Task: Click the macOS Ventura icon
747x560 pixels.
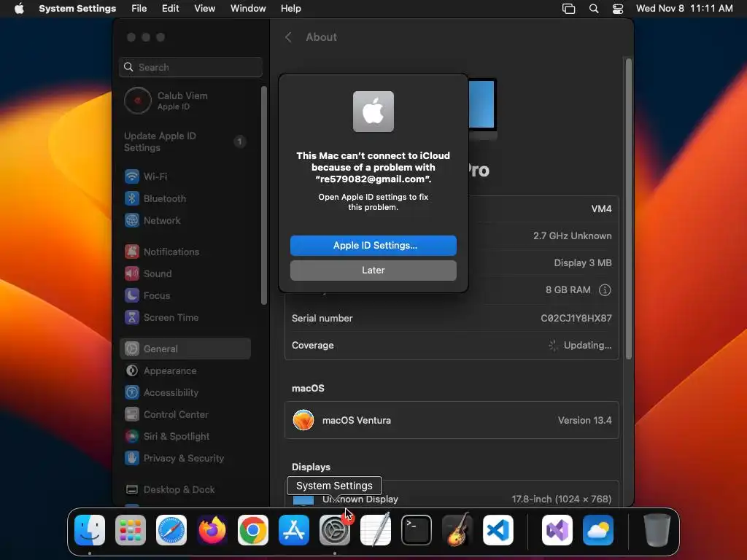Action: point(303,420)
